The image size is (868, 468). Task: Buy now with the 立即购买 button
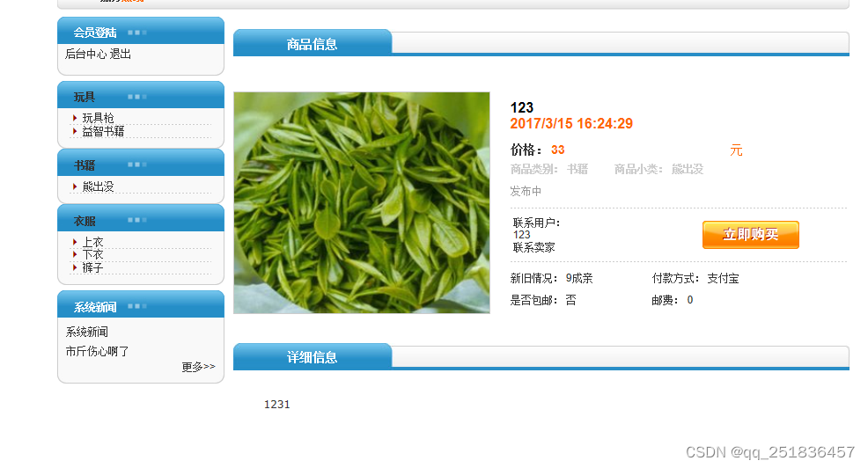[x=751, y=235]
